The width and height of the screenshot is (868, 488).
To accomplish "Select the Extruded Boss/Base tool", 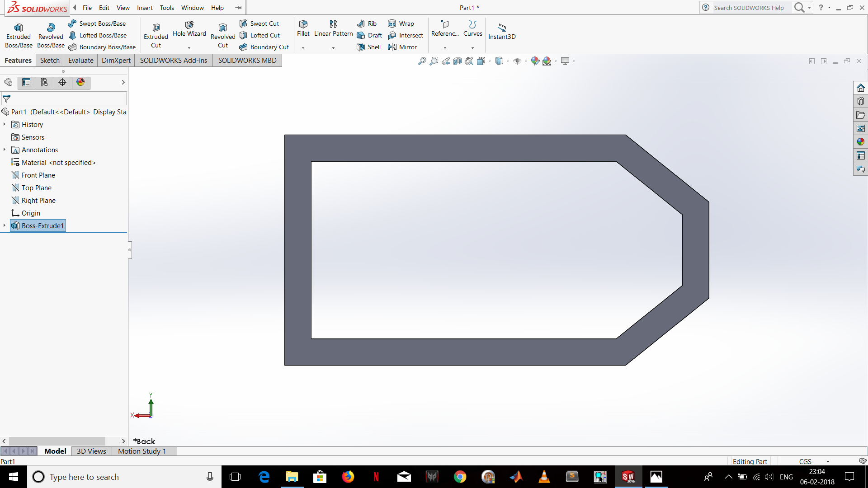I will point(19,36).
